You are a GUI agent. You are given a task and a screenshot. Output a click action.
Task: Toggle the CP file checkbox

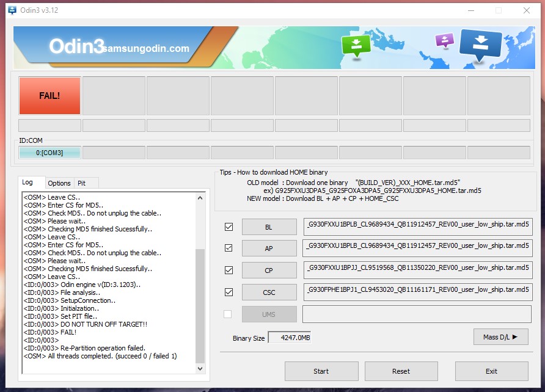click(229, 270)
